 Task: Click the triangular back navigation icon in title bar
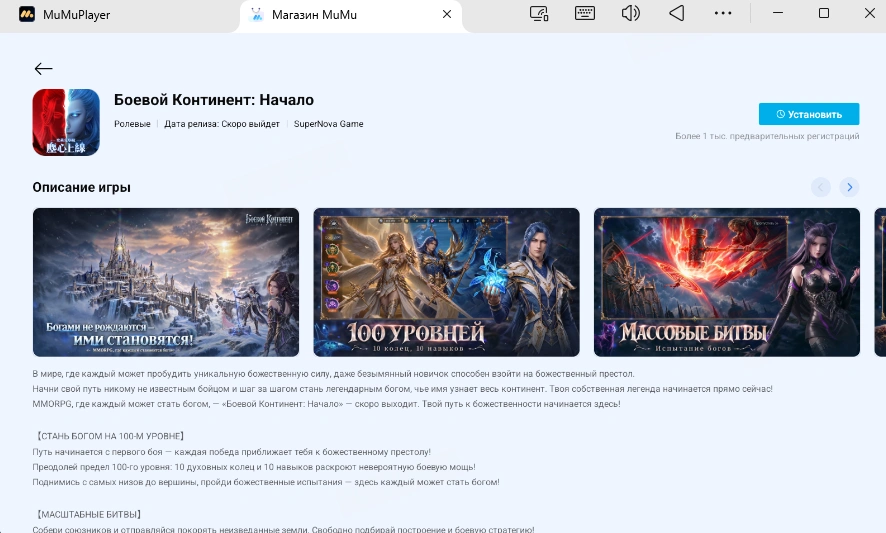[677, 13]
